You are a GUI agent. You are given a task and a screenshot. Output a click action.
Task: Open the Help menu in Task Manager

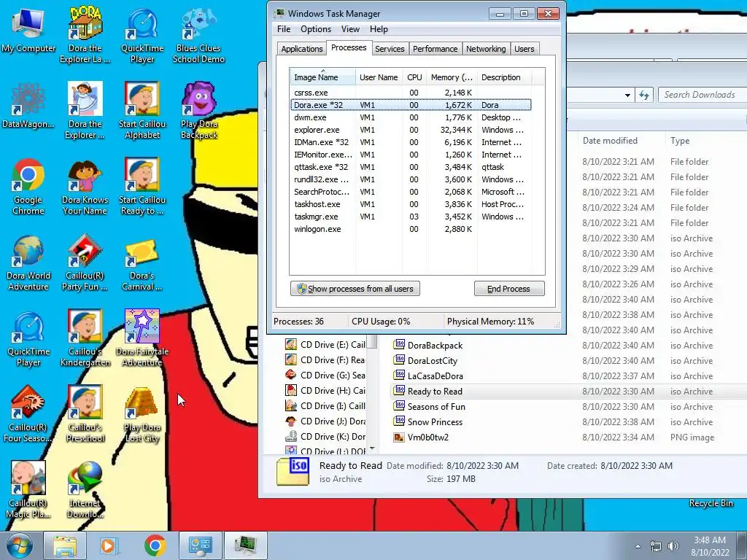[379, 29]
